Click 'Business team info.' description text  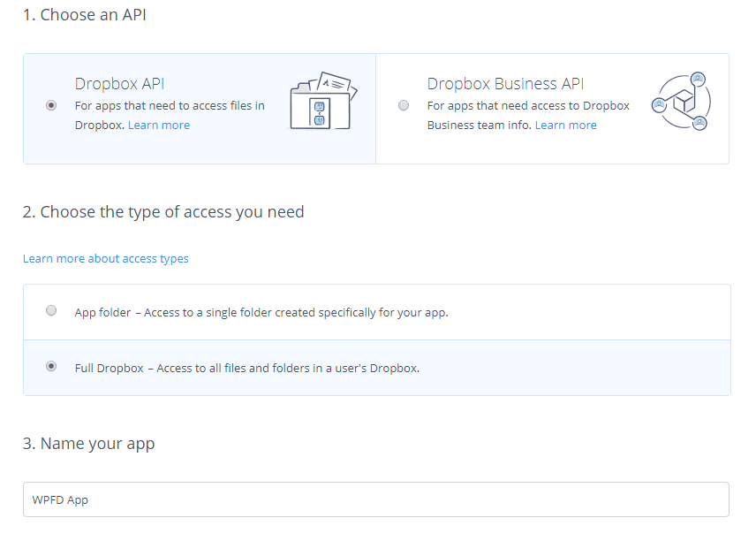tap(479, 126)
